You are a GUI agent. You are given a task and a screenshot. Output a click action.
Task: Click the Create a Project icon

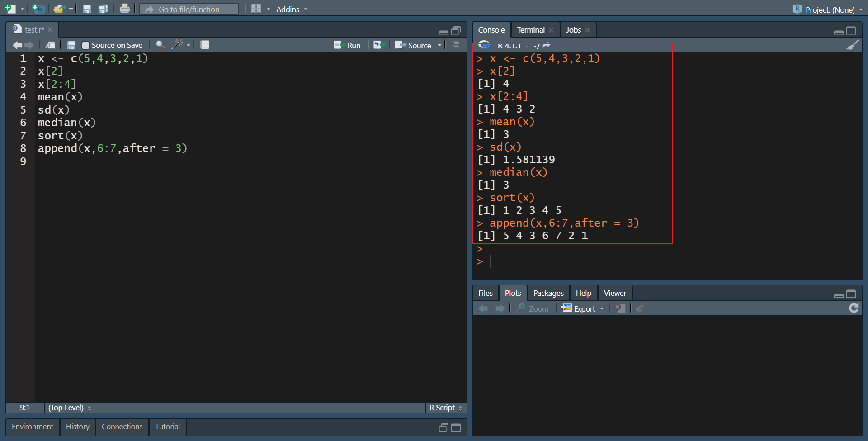pyautogui.click(x=38, y=9)
